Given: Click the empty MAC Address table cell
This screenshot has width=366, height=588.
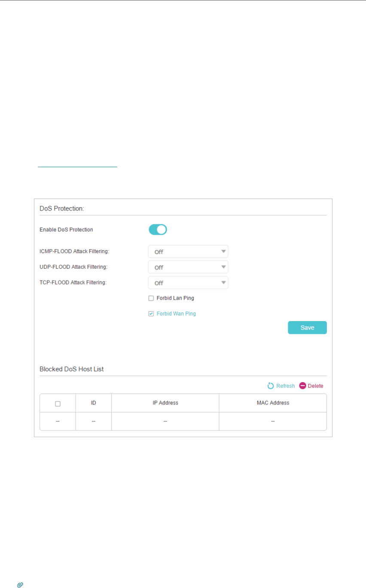Looking at the screenshot, I should [273, 422].
